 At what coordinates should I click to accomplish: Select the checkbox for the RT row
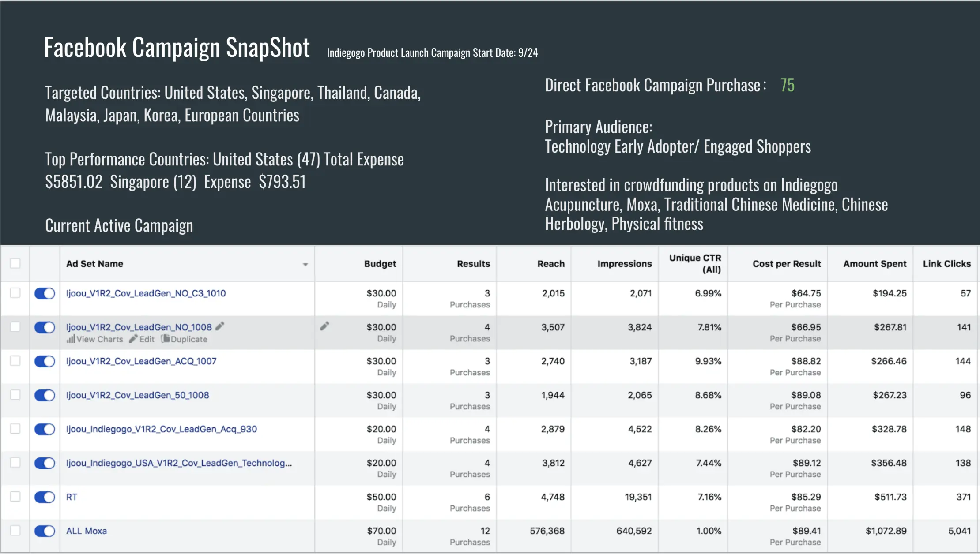point(15,496)
